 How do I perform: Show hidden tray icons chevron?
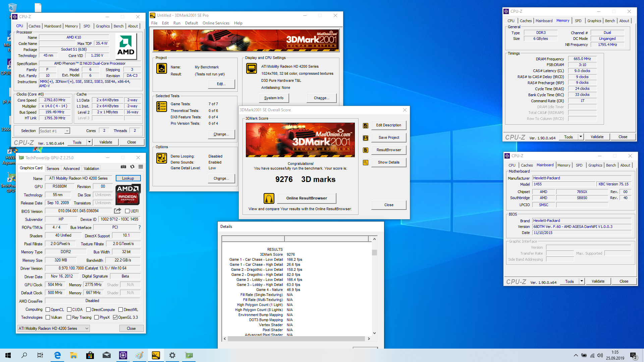click(x=576, y=355)
